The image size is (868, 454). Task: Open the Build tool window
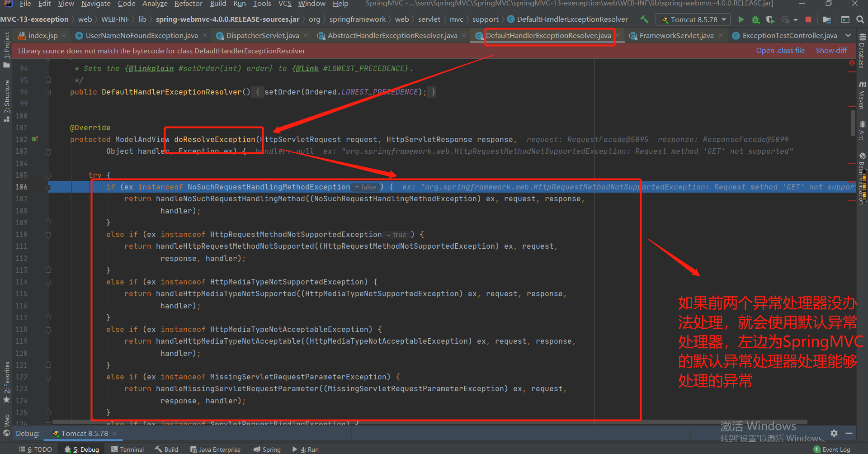click(x=166, y=449)
